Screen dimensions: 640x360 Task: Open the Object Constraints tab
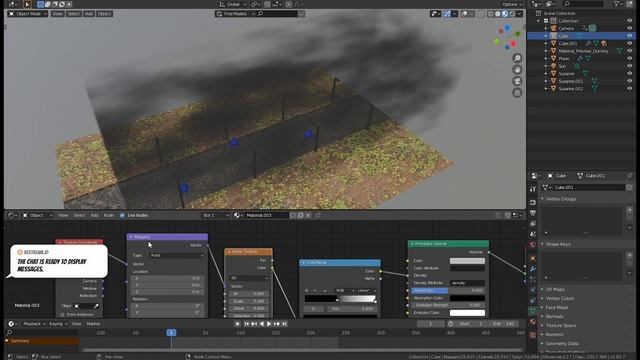[533, 301]
